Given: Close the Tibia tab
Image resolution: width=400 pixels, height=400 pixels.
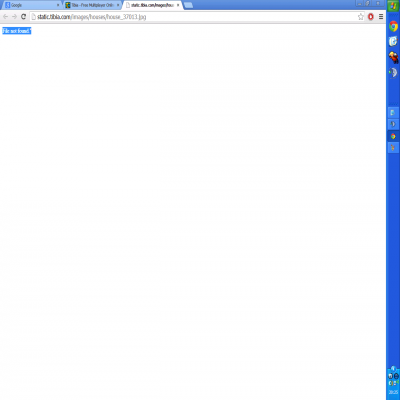Looking at the screenshot, I should tap(118, 5).
